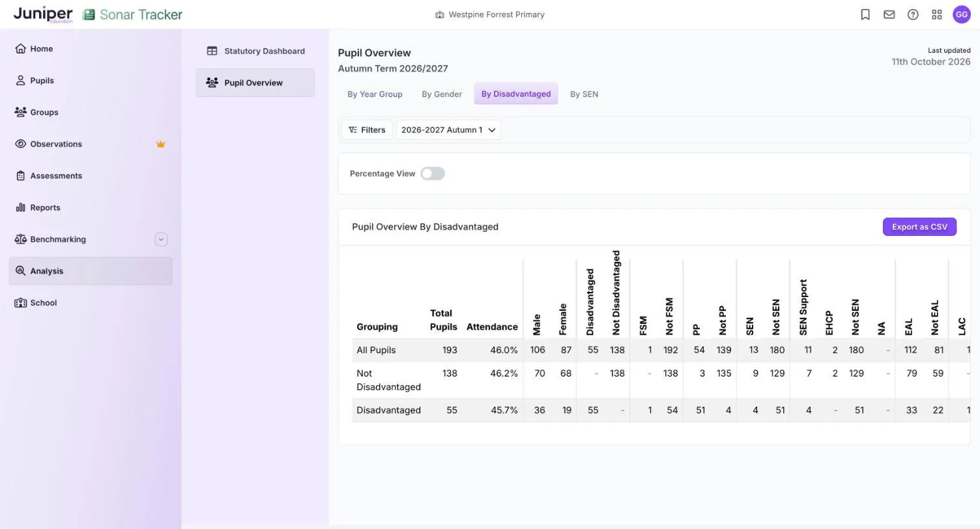
Task: Click the Observations eye icon
Action: click(20, 144)
